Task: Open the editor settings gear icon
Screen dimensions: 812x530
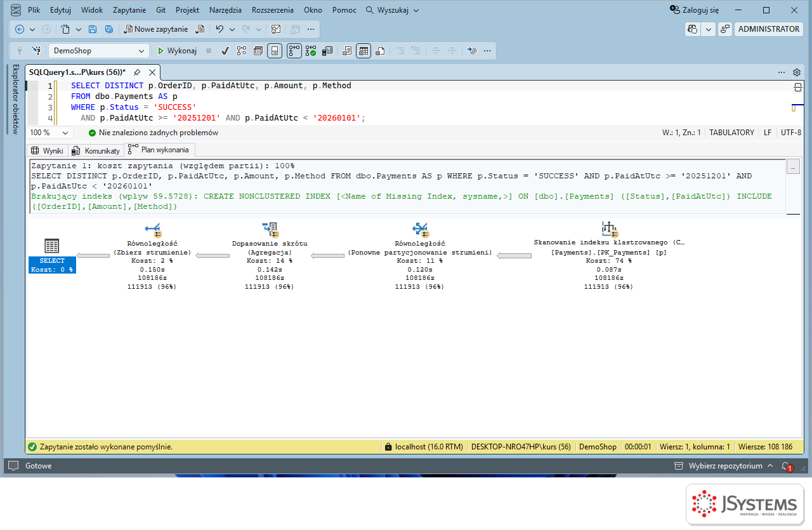Action: [x=797, y=72]
